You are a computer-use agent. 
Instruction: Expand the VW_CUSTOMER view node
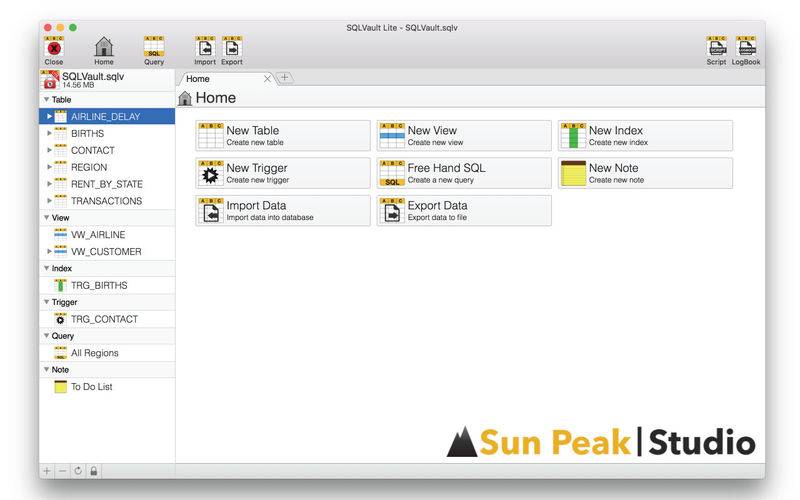pos(49,252)
